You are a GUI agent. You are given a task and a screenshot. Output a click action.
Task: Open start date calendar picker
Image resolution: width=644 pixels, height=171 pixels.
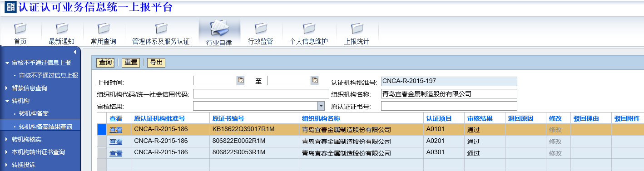pyautogui.click(x=241, y=81)
